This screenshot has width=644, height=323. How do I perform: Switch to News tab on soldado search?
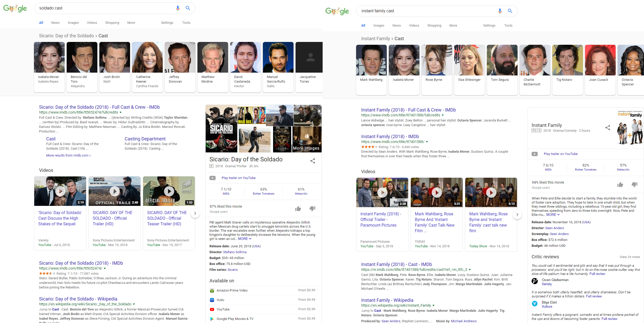click(x=55, y=23)
